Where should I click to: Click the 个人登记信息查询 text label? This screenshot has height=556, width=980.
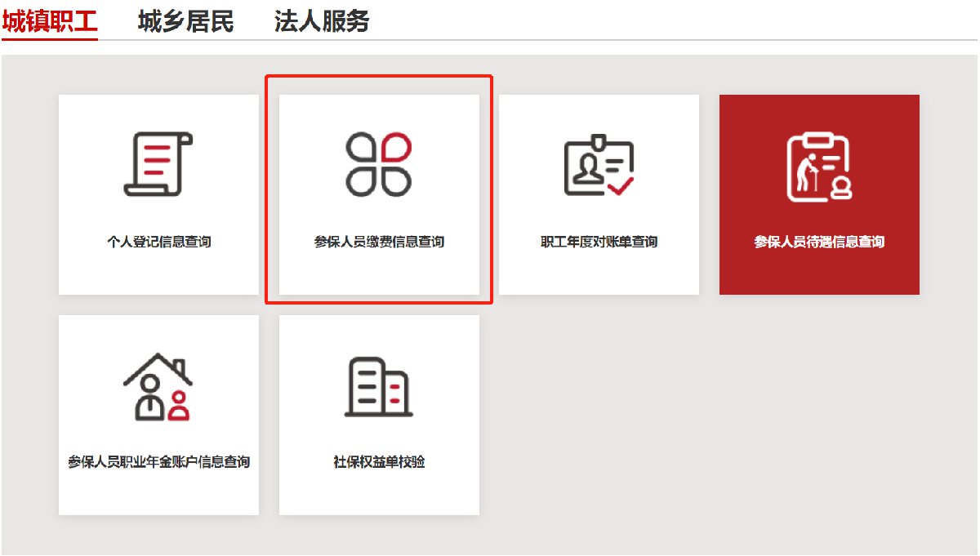[158, 240]
